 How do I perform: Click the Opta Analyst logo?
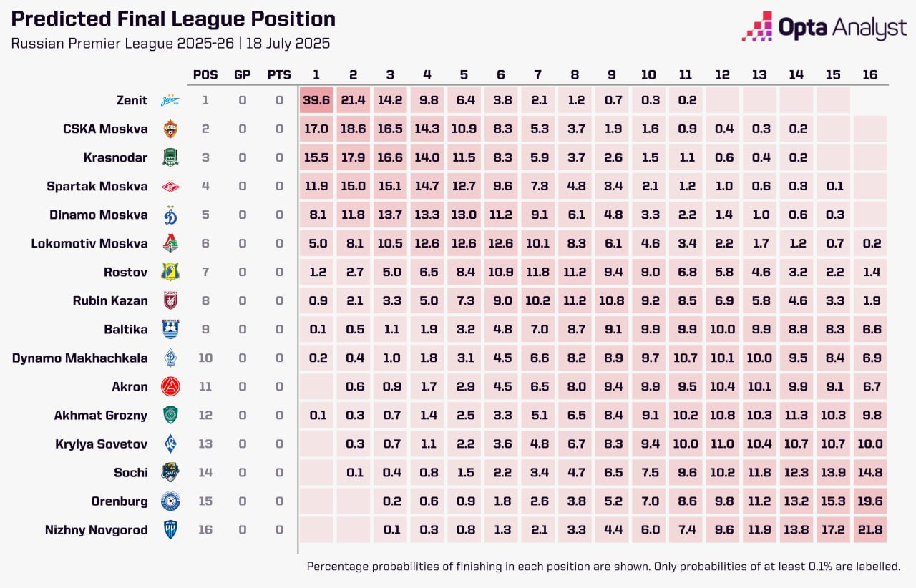point(824,27)
